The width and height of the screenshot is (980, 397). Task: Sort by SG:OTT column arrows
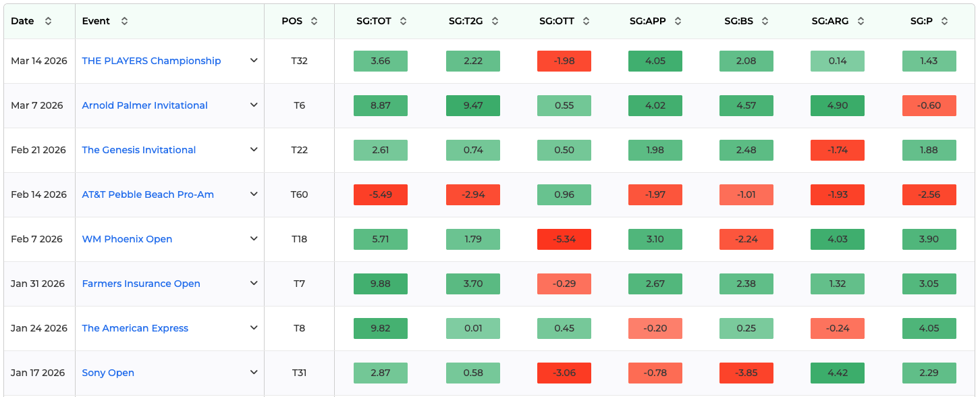click(x=585, y=21)
